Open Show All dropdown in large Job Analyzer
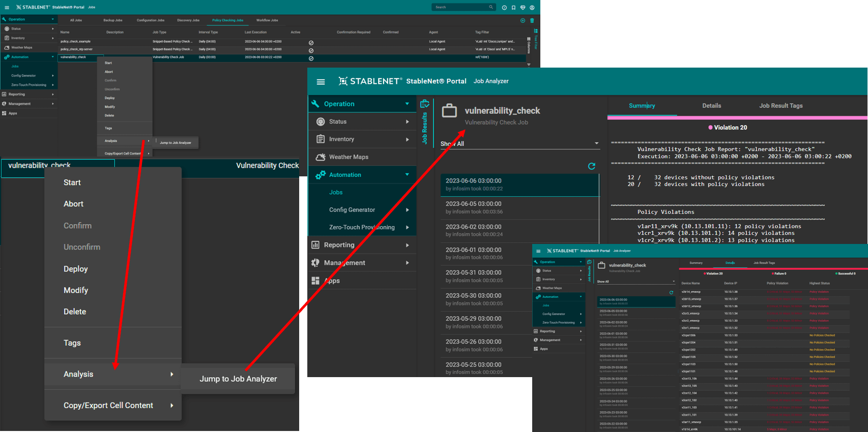This screenshot has width=868, height=432. (x=520, y=144)
